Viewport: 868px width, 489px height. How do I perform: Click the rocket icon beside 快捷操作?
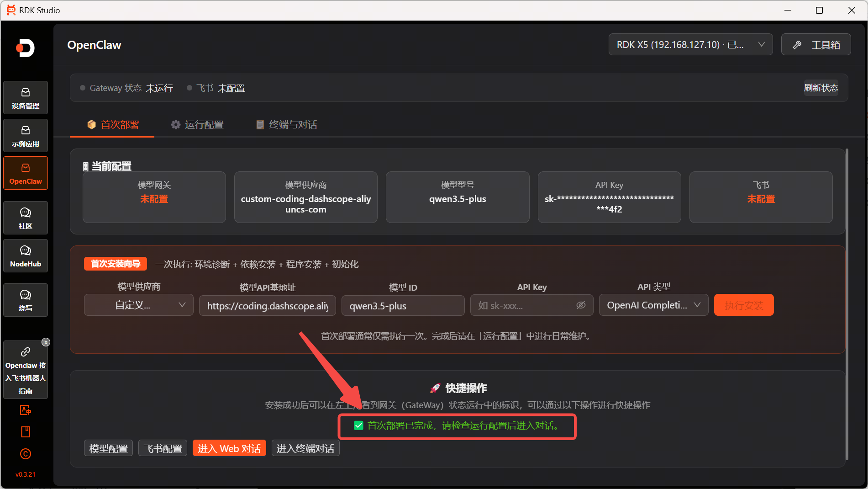(x=435, y=388)
